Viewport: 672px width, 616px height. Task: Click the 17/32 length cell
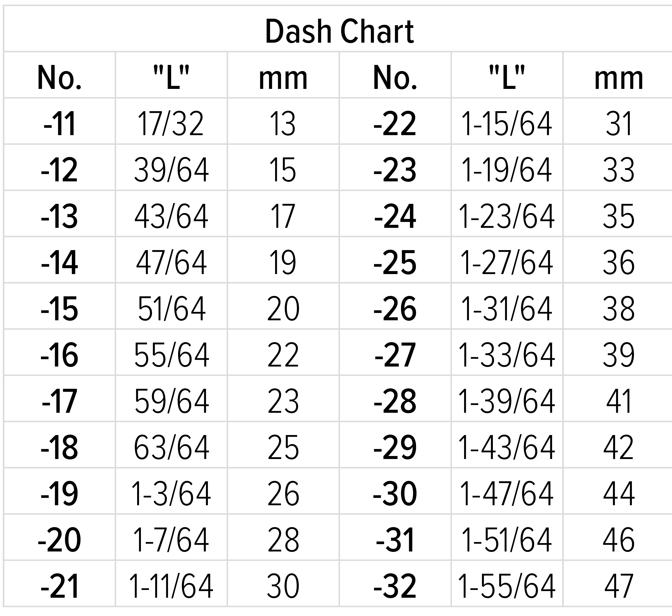pos(171,124)
